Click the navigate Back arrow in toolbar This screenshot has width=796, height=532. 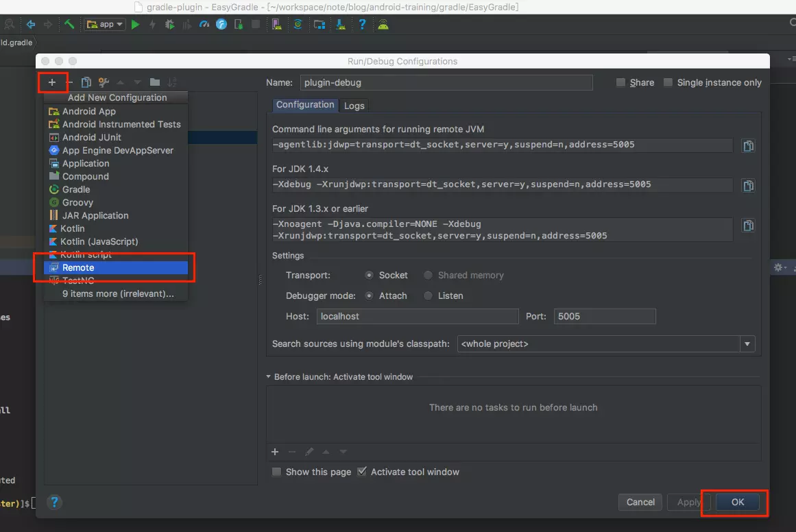30,25
